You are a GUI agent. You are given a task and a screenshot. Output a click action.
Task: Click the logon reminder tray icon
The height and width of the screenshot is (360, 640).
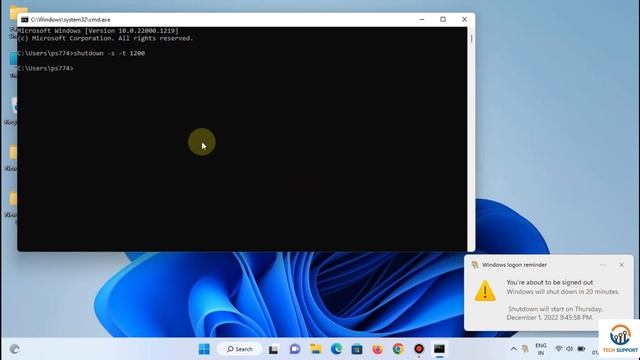tap(525, 349)
